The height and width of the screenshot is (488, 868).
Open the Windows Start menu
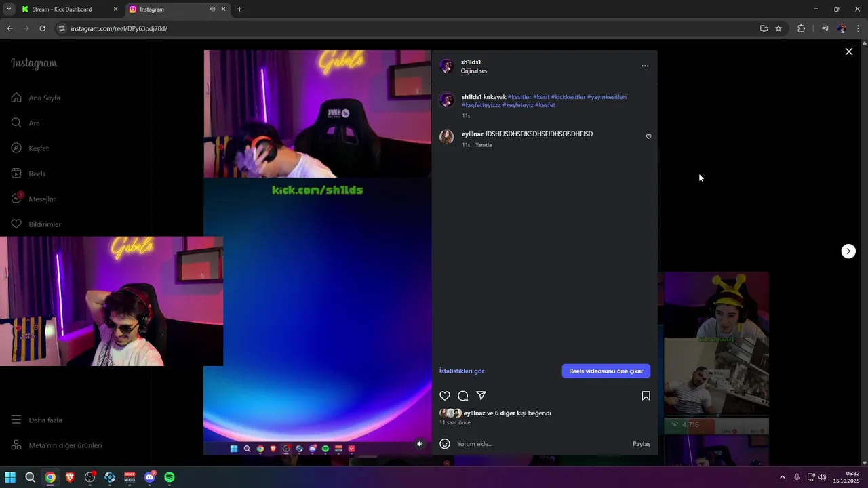tap(10, 477)
